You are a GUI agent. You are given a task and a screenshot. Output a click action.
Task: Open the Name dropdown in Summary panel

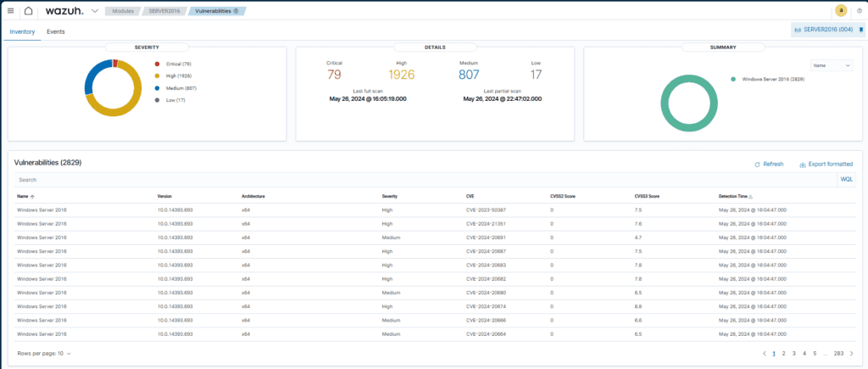[x=832, y=64]
